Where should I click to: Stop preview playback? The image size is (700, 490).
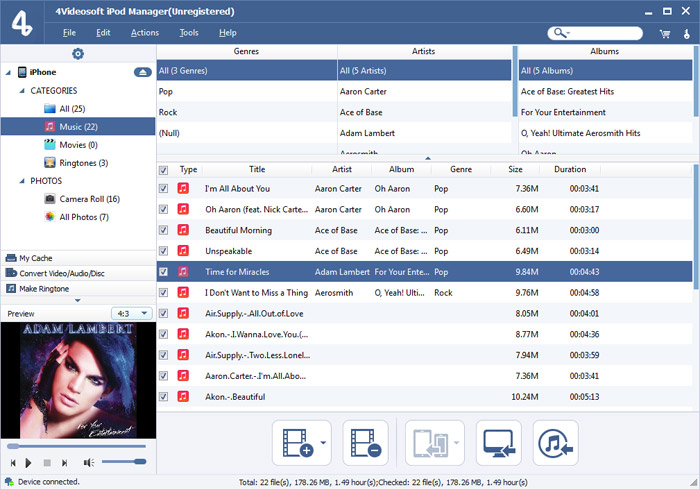pyautogui.click(x=47, y=463)
